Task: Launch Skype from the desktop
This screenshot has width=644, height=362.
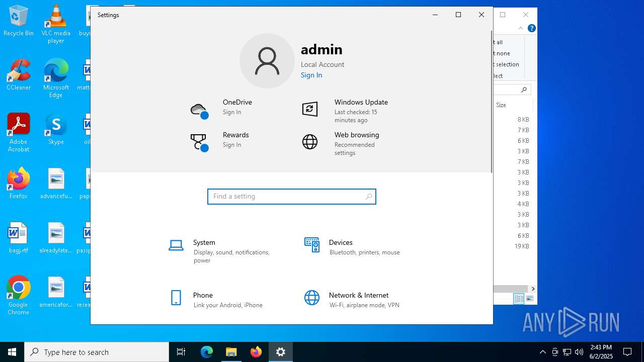Action: point(56,129)
